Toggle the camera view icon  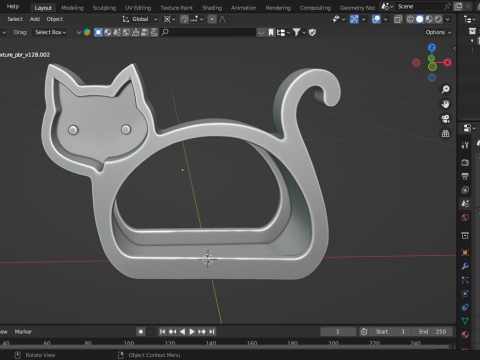tap(446, 119)
